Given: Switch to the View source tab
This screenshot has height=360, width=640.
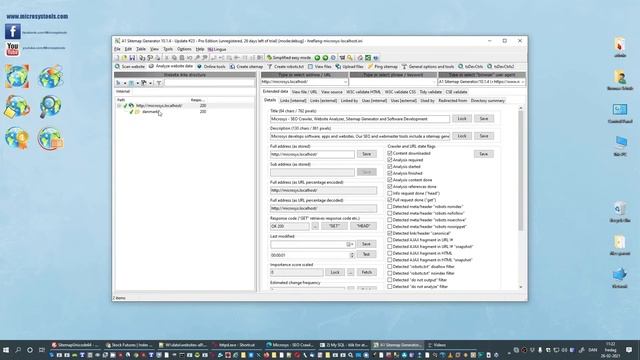Looking at the screenshot, I should [x=331, y=92].
